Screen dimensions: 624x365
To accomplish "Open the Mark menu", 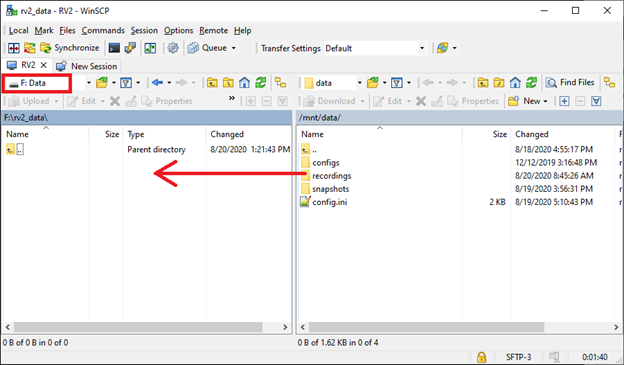I will point(44,31).
